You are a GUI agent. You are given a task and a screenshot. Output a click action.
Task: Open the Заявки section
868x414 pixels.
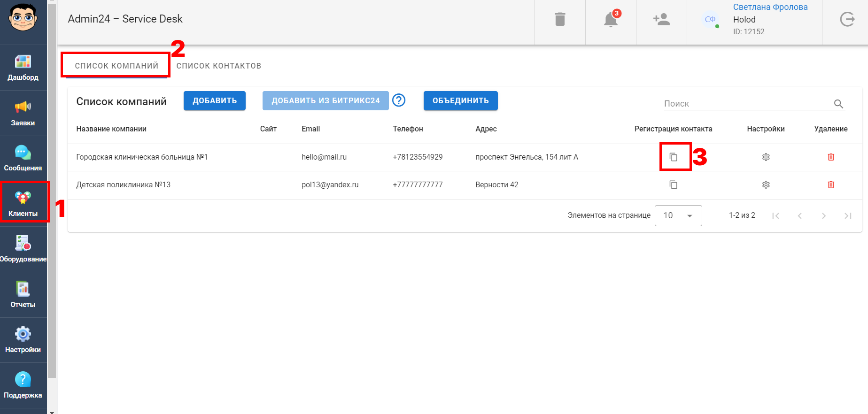pos(23,113)
